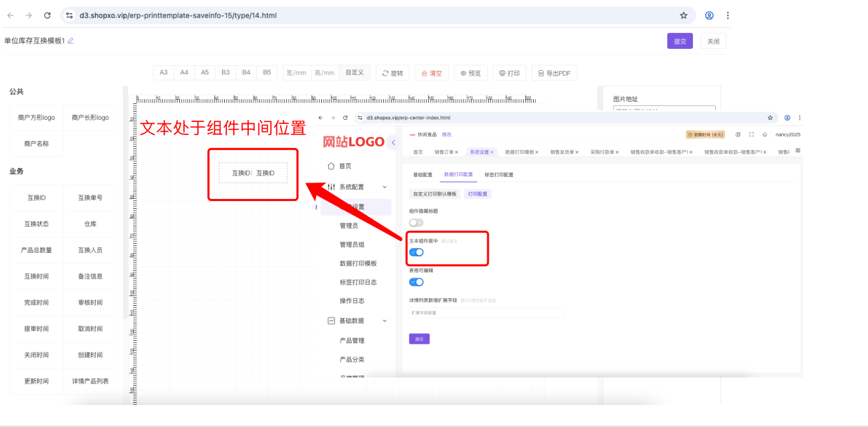Open 操作日志 in the sidebar

click(352, 301)
